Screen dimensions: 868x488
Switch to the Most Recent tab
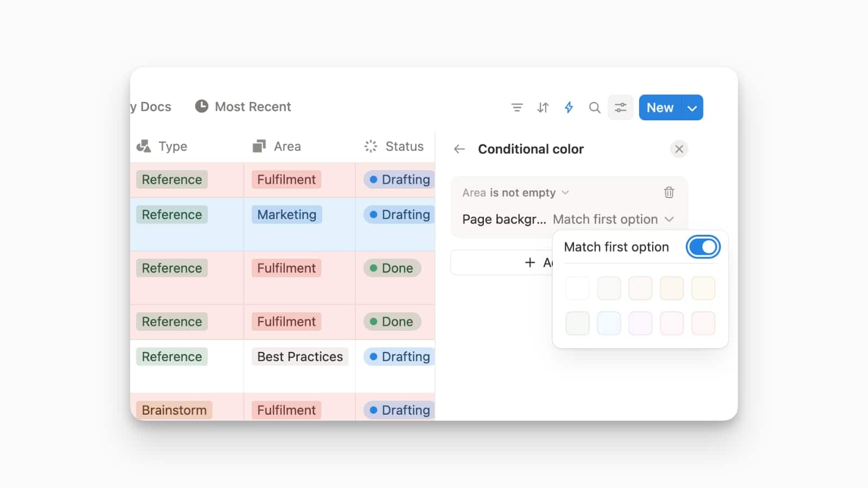[x=243, y=107]
